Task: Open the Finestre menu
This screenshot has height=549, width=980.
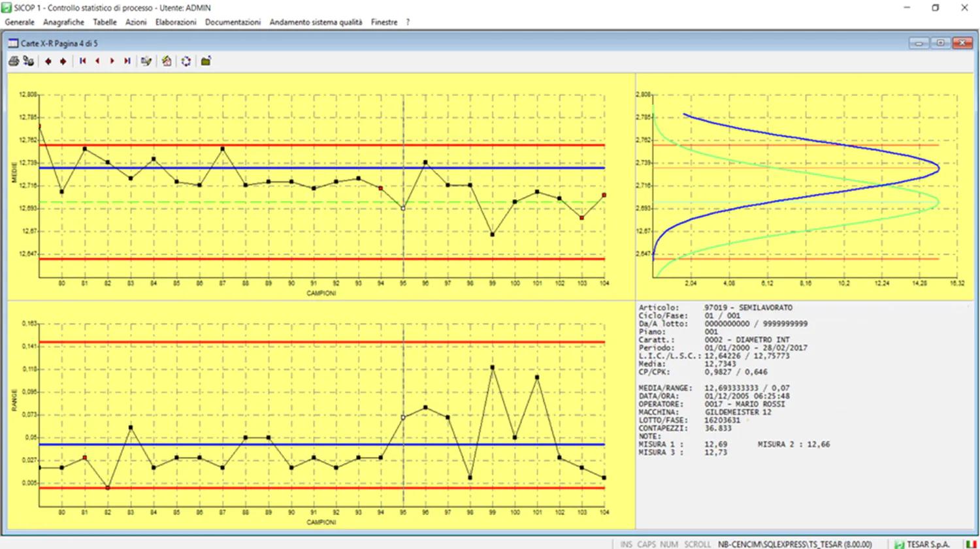Action: (384, 22)
